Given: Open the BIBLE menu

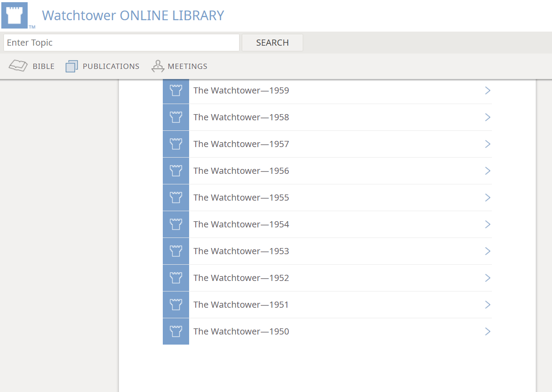Looking at the screenshot, I should click(x=32, y=66).
